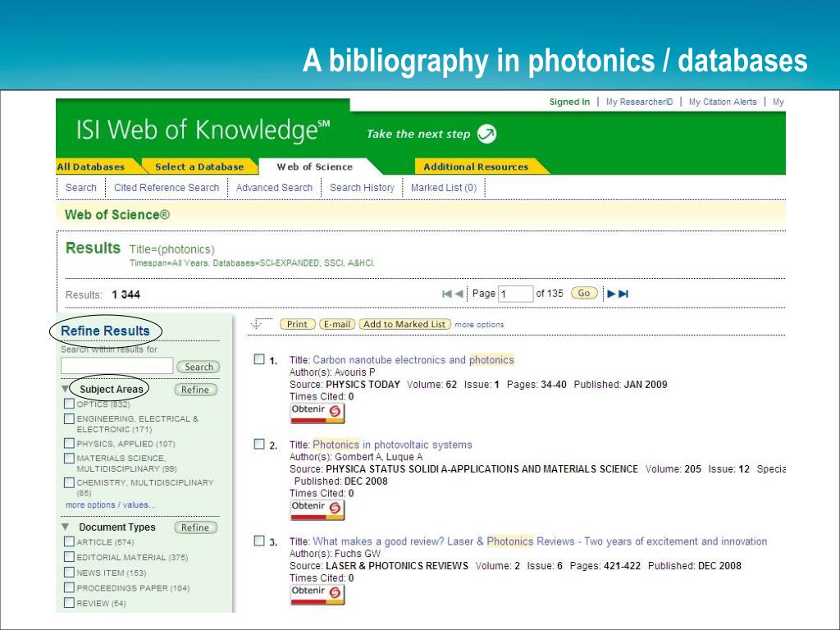This screenshot has height=630, width=840.
Task: Click the Search button in Refine Results
Action: [199, 367]
